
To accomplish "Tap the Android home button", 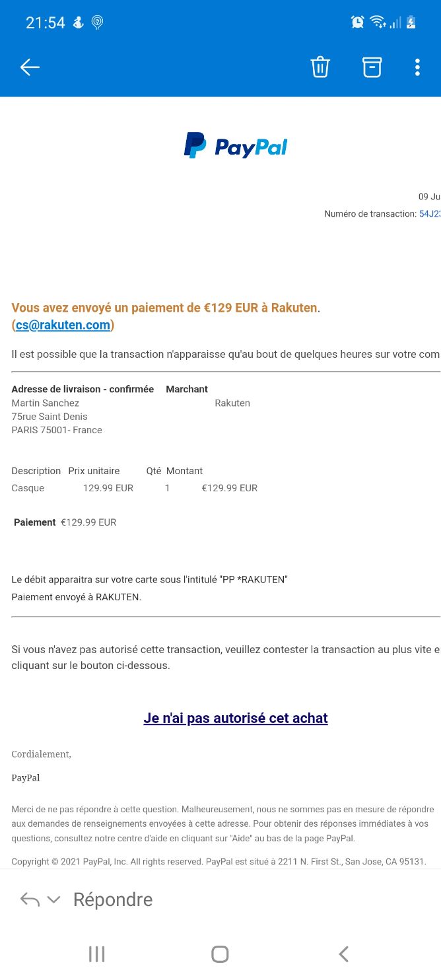I will [x=220, y=954].
